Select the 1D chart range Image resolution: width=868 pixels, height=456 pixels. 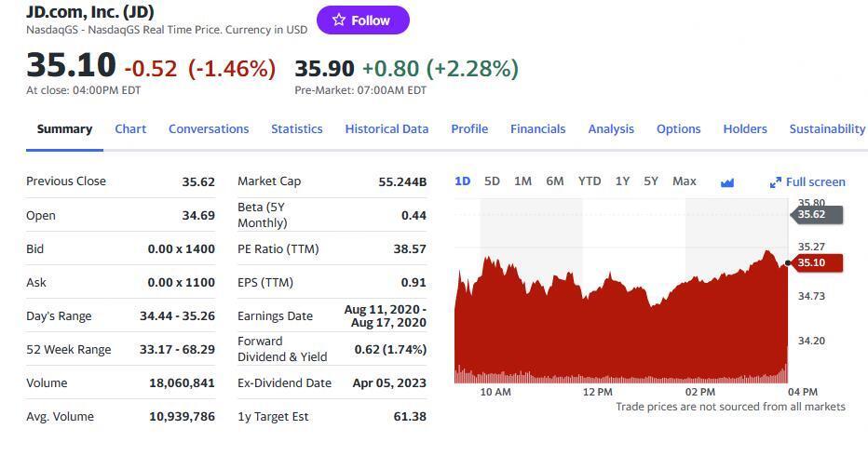(462, 181)
